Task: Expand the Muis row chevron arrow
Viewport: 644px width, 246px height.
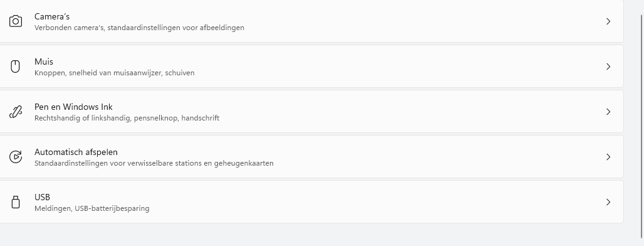Action: click(608, 67)
